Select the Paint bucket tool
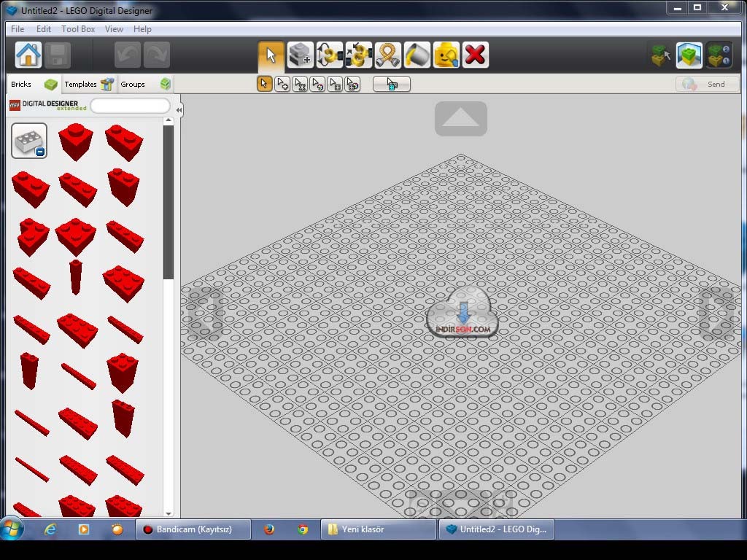 [x=417, y=55]
